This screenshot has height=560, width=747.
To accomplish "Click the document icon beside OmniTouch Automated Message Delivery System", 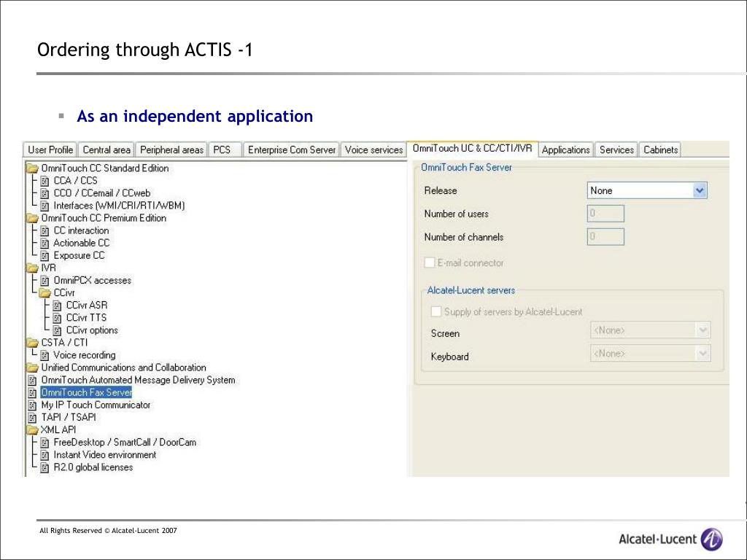I will (x=32, y=381).
